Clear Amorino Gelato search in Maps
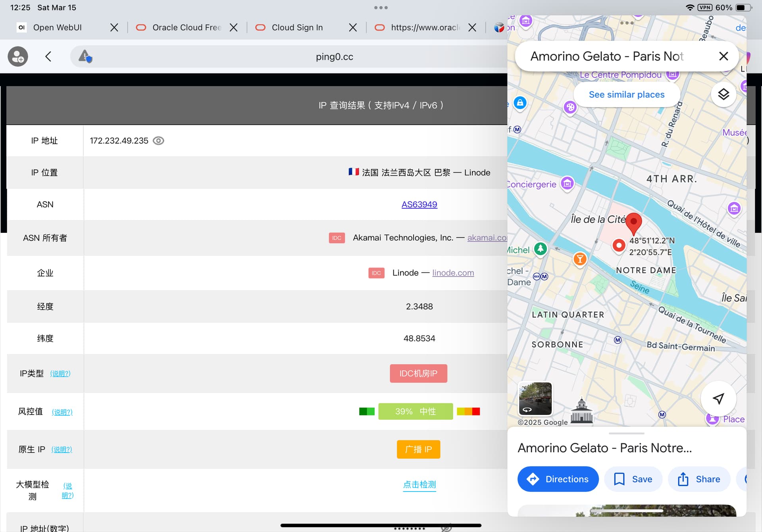This screenshot has width=762, height=532. [x=724, y=56]
